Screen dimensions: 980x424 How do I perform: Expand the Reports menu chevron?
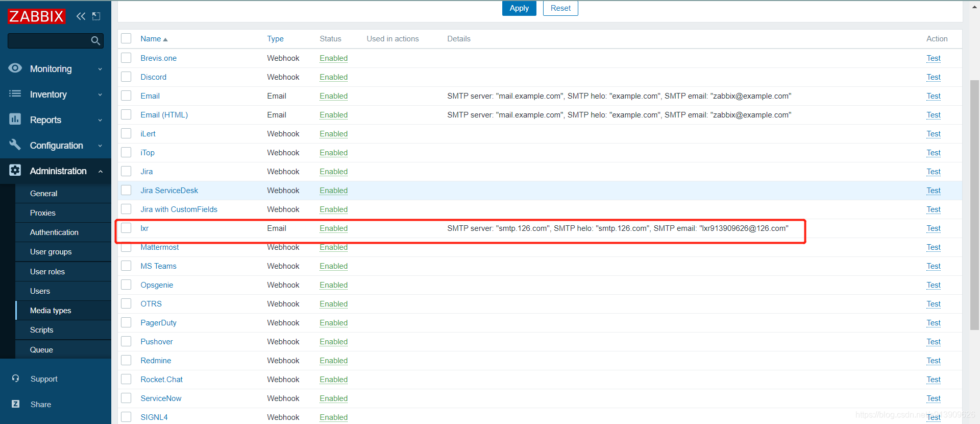[x=100, y=120]
